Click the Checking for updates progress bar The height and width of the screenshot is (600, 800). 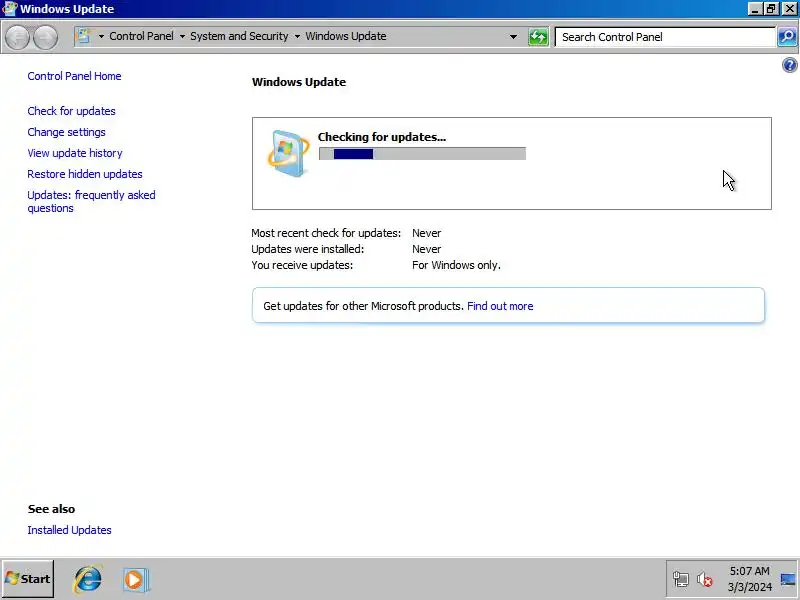click(x=422, y=154)
